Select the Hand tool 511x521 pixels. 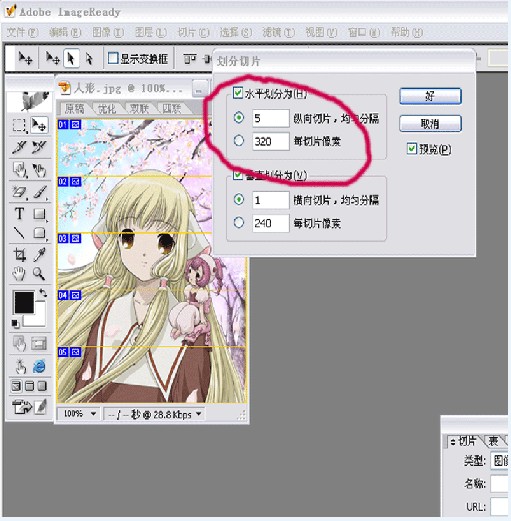click(x=19, y=274)
